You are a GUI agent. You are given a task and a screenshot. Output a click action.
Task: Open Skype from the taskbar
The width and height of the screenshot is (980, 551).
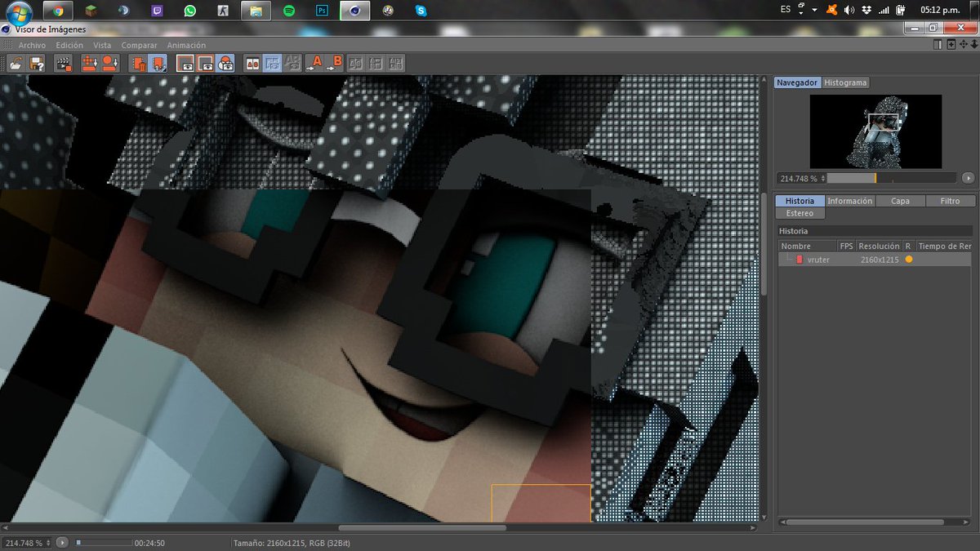[421, 11]
